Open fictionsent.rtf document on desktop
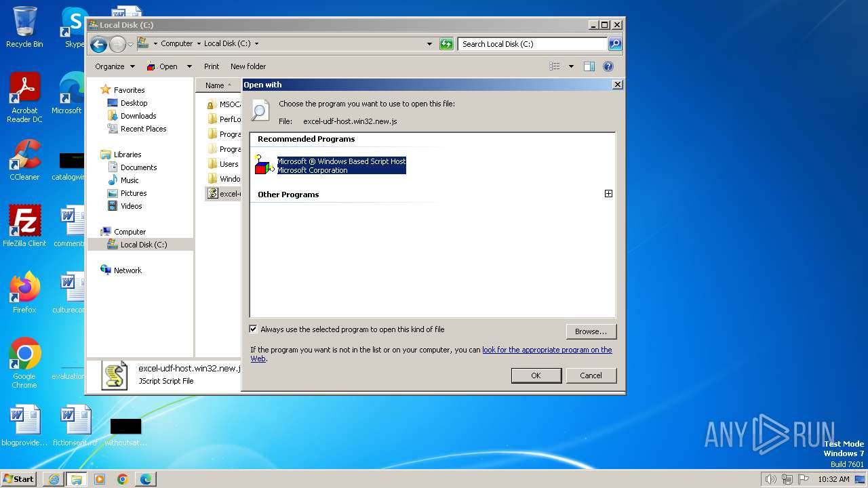This screenshot has width=868, height=488. (x=75, y=426)
